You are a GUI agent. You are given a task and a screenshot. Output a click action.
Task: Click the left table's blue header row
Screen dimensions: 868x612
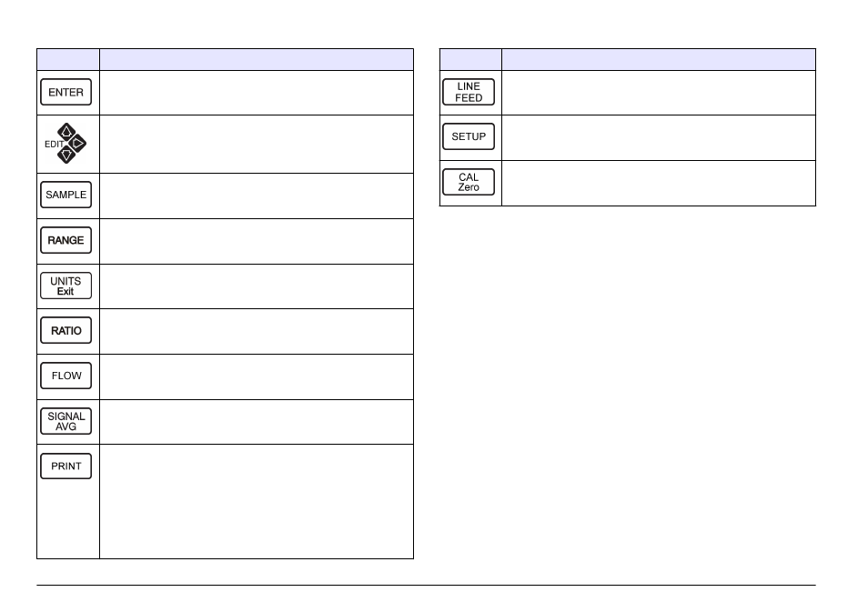[x=226, y=59]
